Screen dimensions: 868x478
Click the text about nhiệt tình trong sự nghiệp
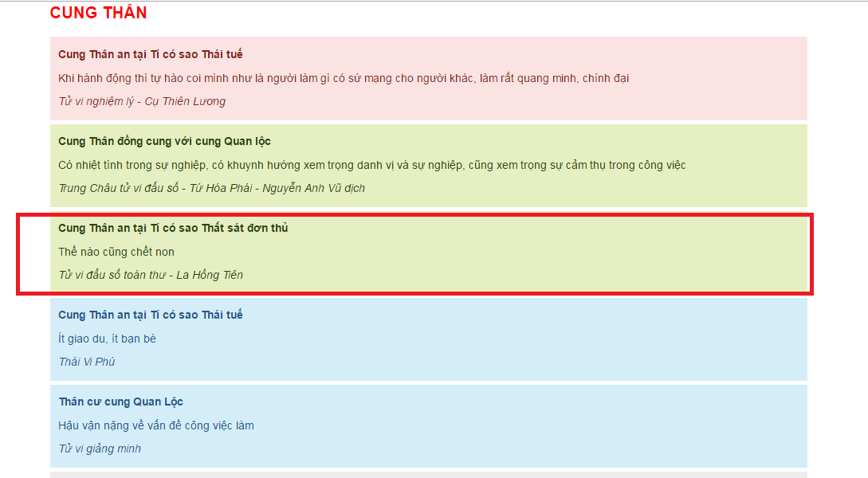[x=371, y=165]
